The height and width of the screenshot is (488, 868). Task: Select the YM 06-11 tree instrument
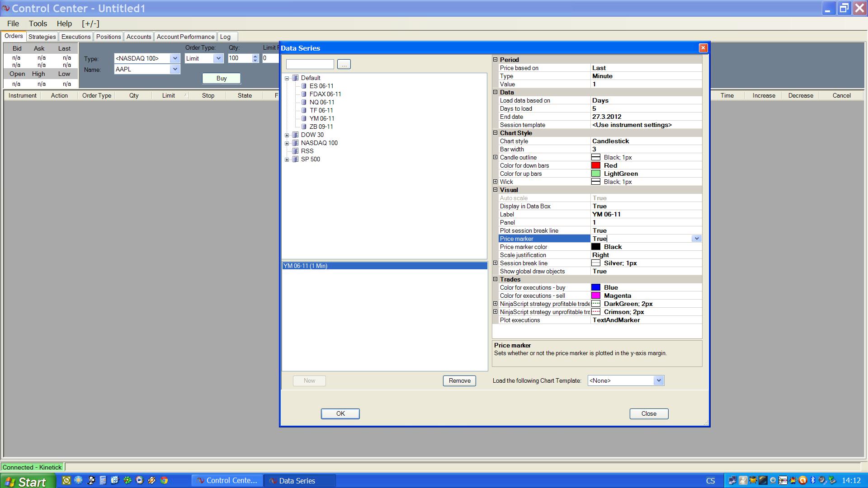coord(321,118)
